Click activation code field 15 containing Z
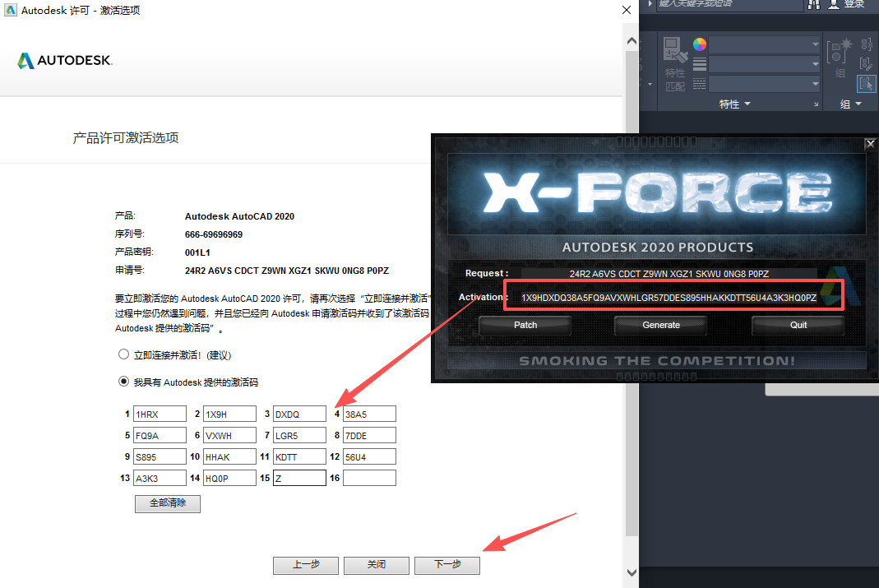879x588 pixels. point(299,478)
